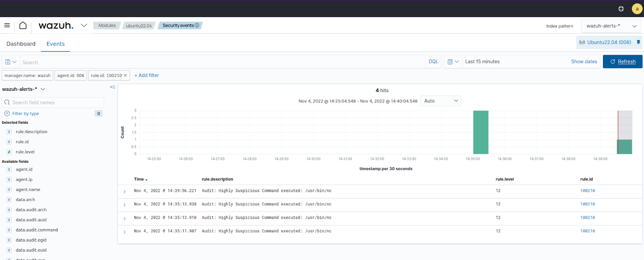Open the Modules breadcrumb

coord(107,25)
